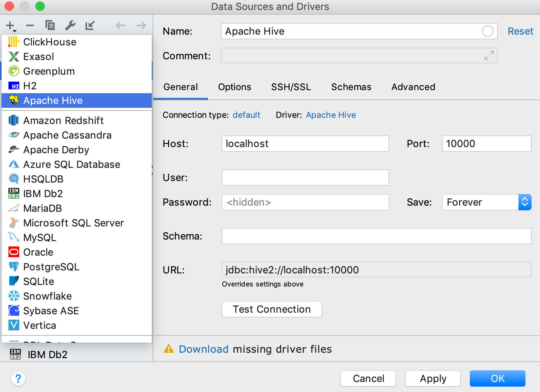The height and width of the screenshot is (392, 540).
Task: Go forward with the right arrow
Action: coord(141,26)
